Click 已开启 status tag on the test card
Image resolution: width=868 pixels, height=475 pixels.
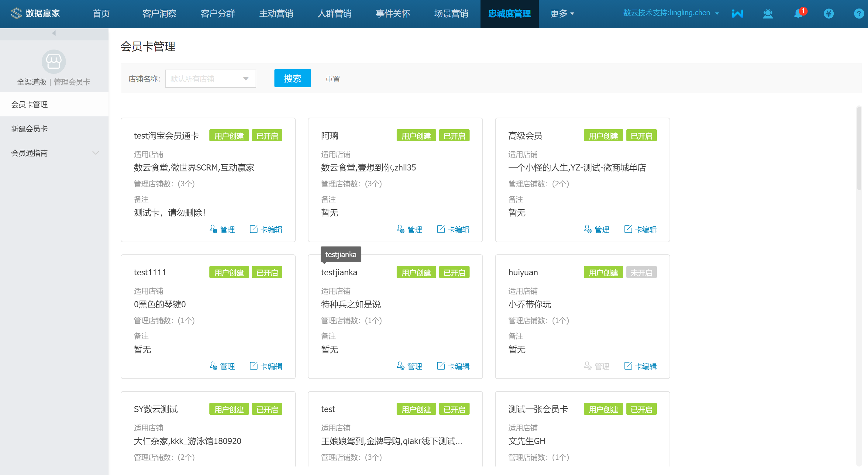coord(454,409)
